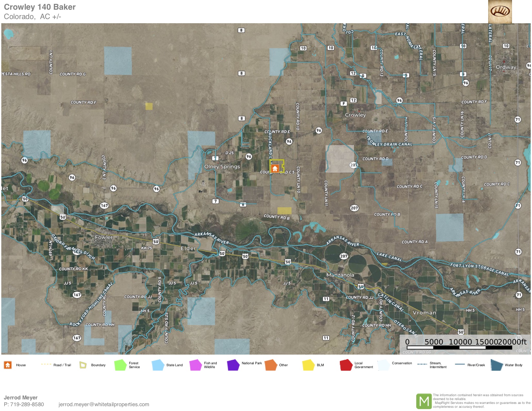Select the State Land blue swatch

158,365
